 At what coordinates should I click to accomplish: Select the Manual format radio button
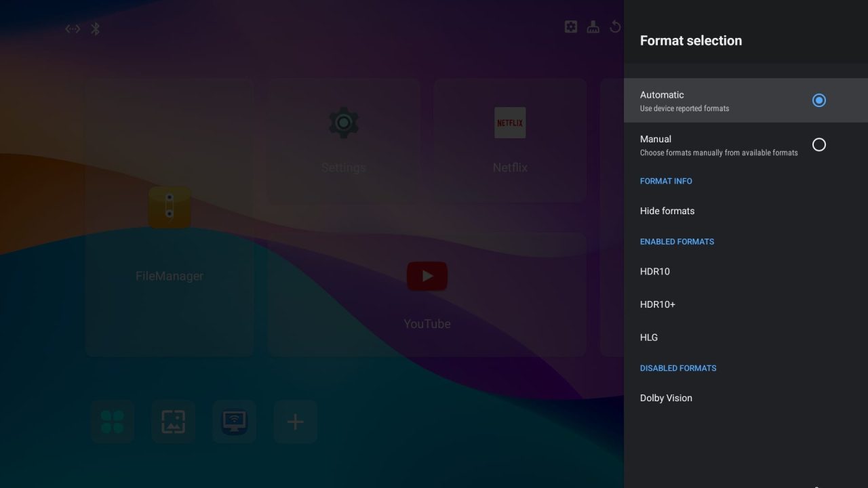(x=818, y=144)
